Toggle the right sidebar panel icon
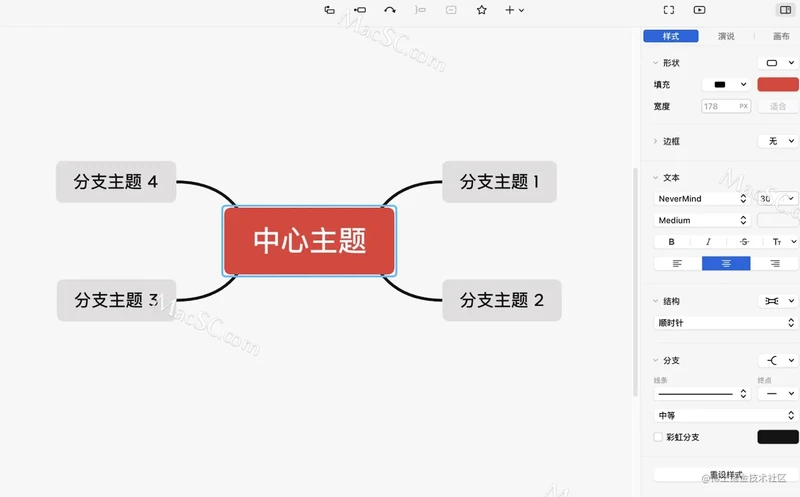Screen dimensions: 800x497 [785, 10]
